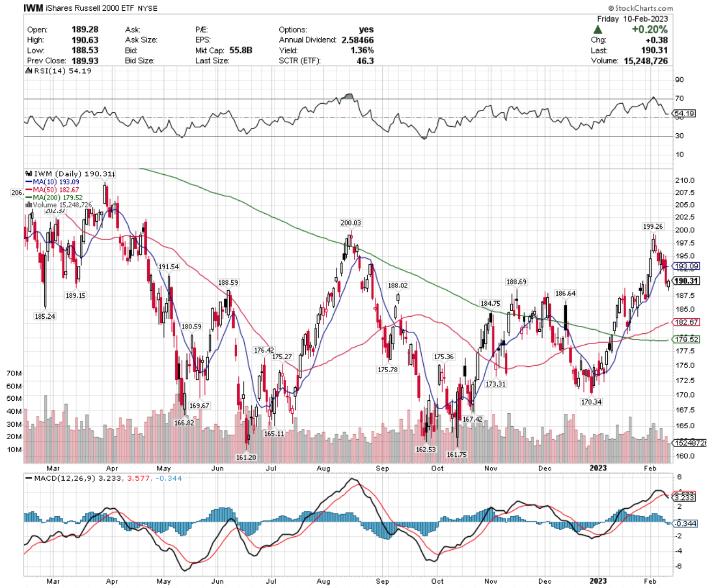Click the 70M volume axis label
Screen dimensions: 714x588
pos(14,373)
